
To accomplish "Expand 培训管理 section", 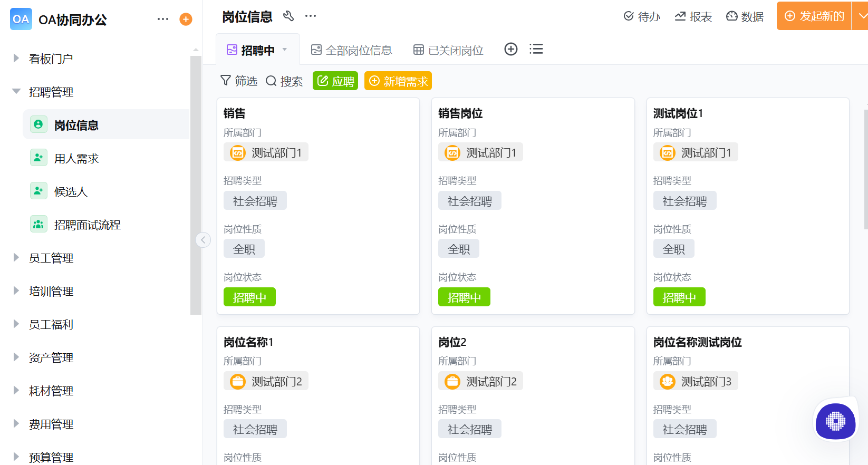I will [16, 291].
